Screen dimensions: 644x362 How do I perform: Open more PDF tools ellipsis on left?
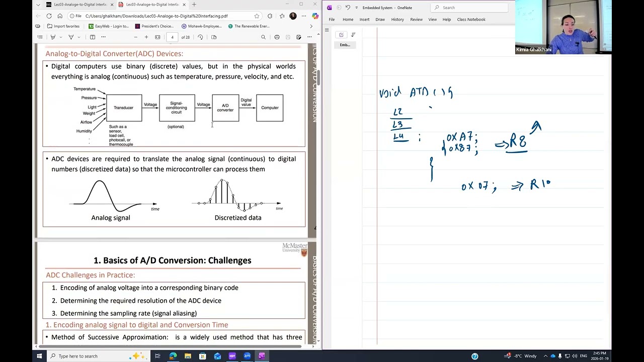[104, 37]
